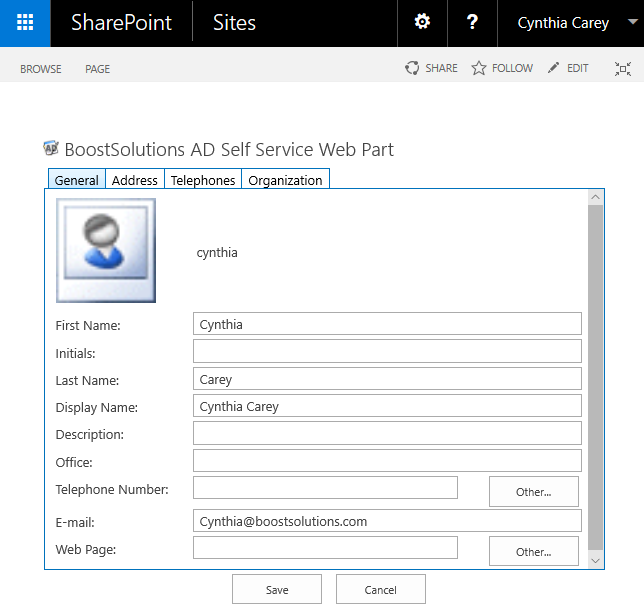Go to Sites
This screenshot has width=644, height=610.
click(x=234, y=23)
